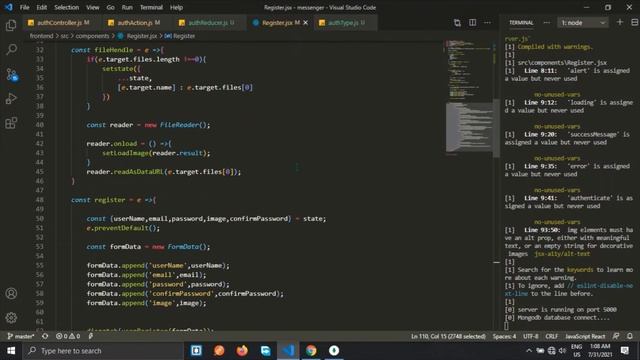Open the Source Control view
The width and height of the screenshot is (640, 360).
tap(11, 75)
